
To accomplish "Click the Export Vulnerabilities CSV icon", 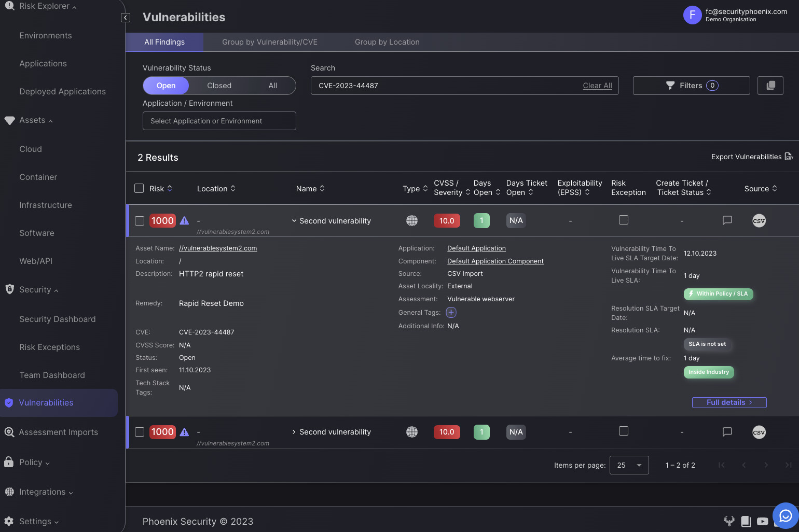I will pos(789,157).
